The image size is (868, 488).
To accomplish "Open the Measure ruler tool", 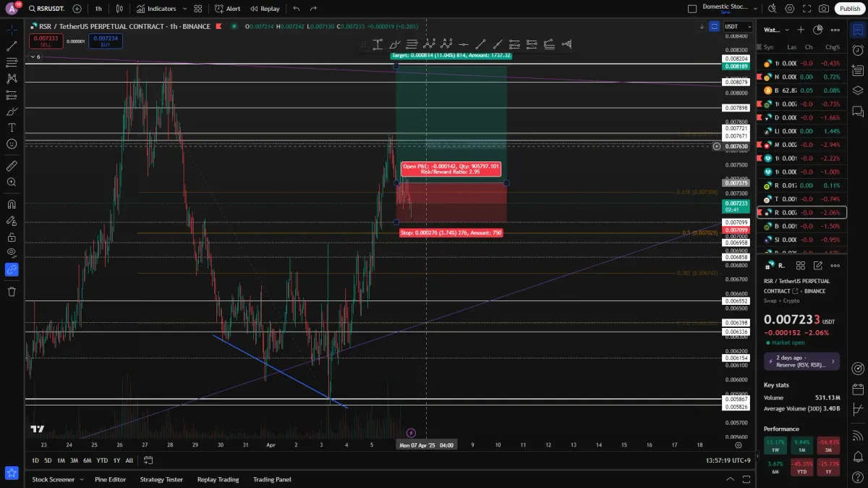I will click(12, 166).
